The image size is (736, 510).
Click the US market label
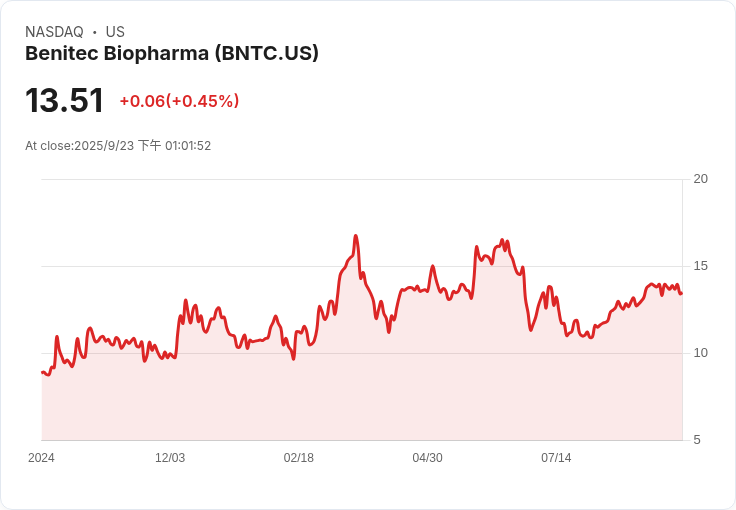point(115,32)
